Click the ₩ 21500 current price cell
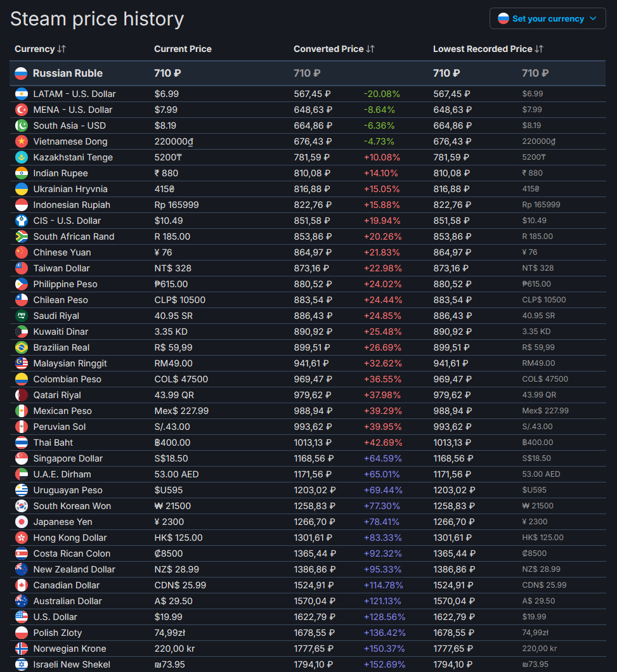617x672 pixels. click(x=172, y=506)
